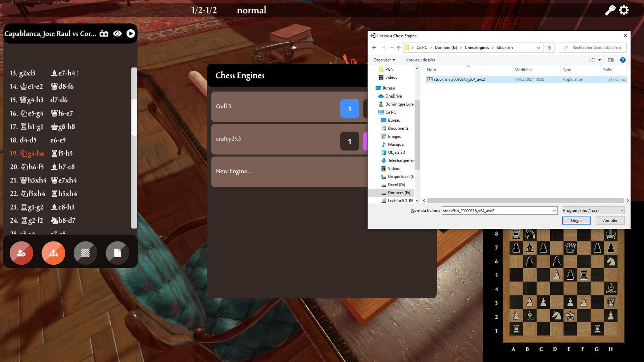Click the camera icon beside game title
The height and width of the screenshot is (362, 644).
tap(104, 34)
